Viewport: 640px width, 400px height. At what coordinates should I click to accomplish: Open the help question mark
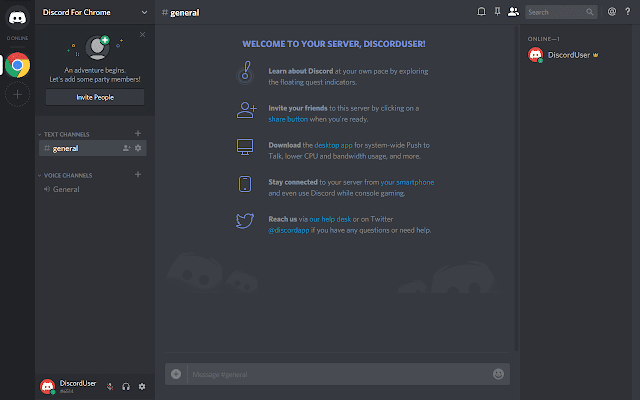(628, 12)
